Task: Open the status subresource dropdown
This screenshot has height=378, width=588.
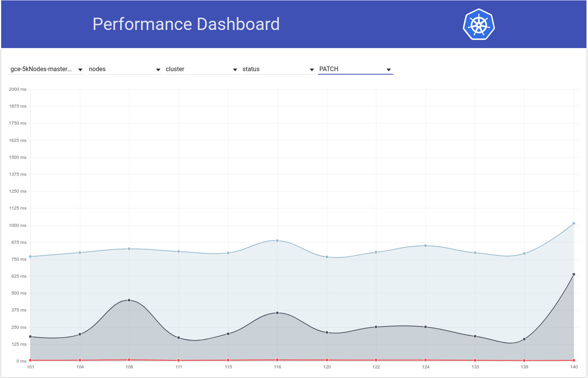Action: pyautogui.click(x=278, y=69)
